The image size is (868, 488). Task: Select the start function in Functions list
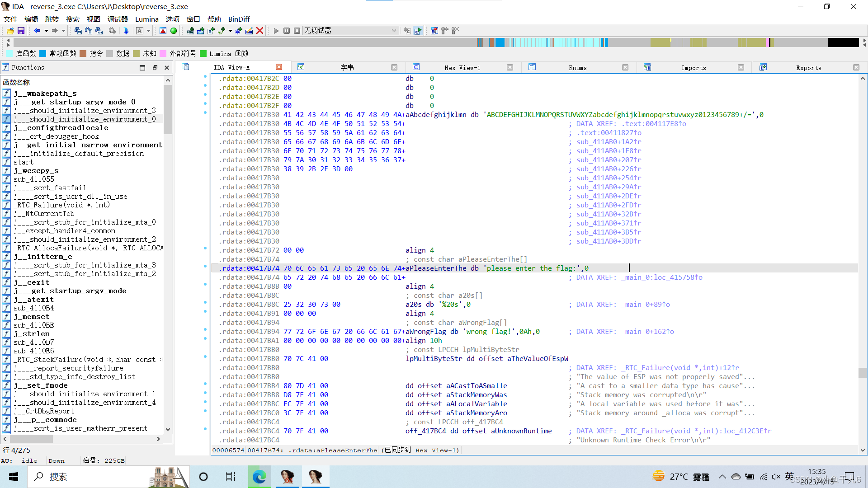(x=24, y=162)
